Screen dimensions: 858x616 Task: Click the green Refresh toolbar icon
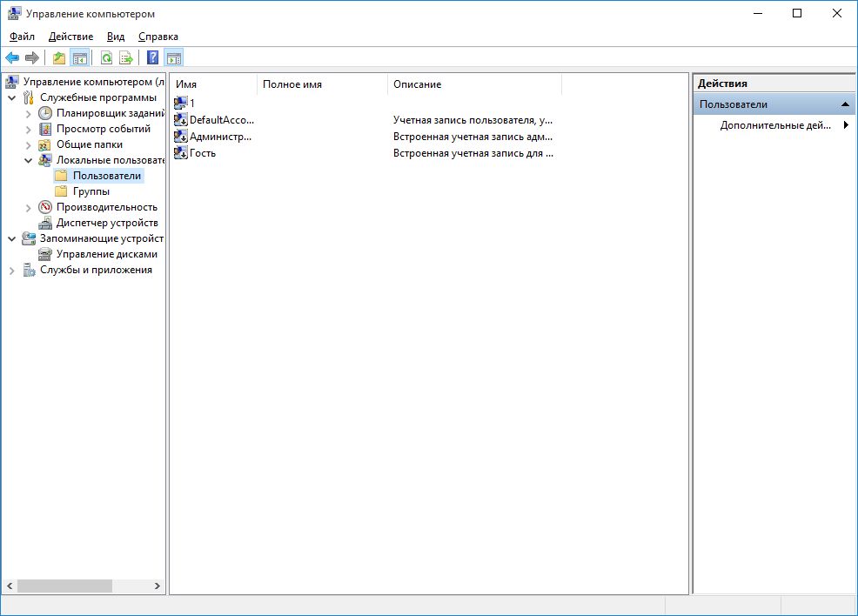coord(106,58)
